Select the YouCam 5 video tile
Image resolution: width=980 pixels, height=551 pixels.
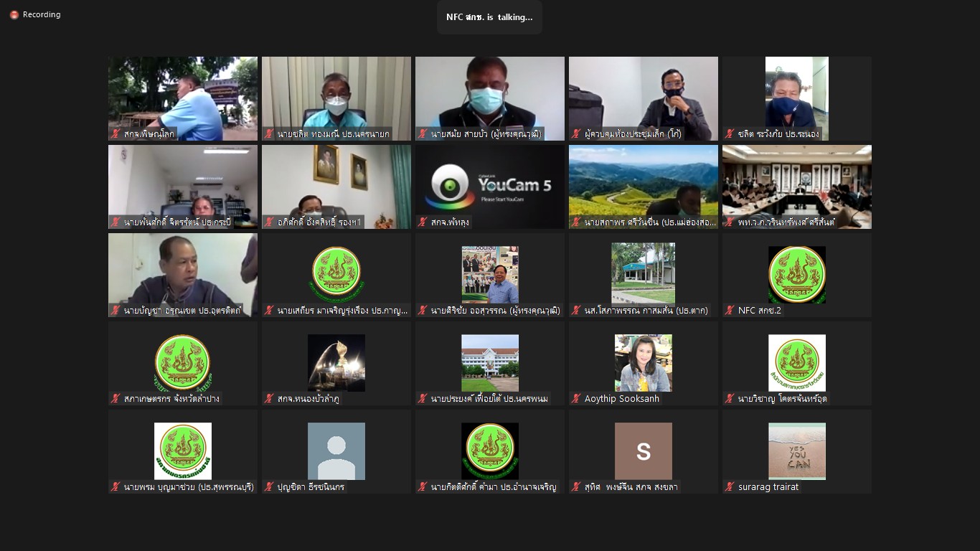(x=490, y=187)
